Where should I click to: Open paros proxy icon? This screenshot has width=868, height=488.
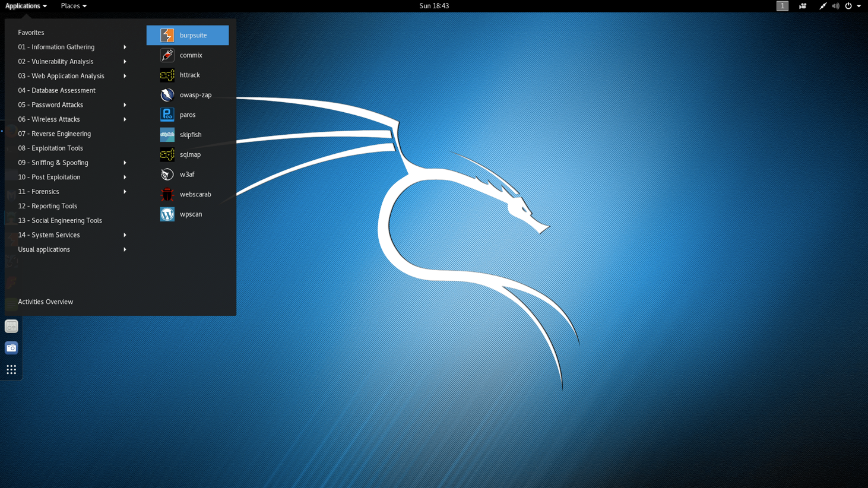click(x=167, y=115)
